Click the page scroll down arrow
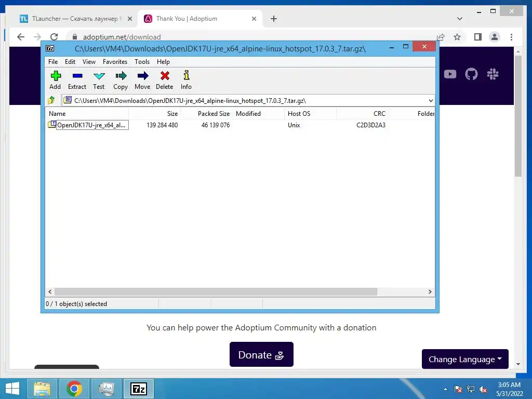 [518, 364]
